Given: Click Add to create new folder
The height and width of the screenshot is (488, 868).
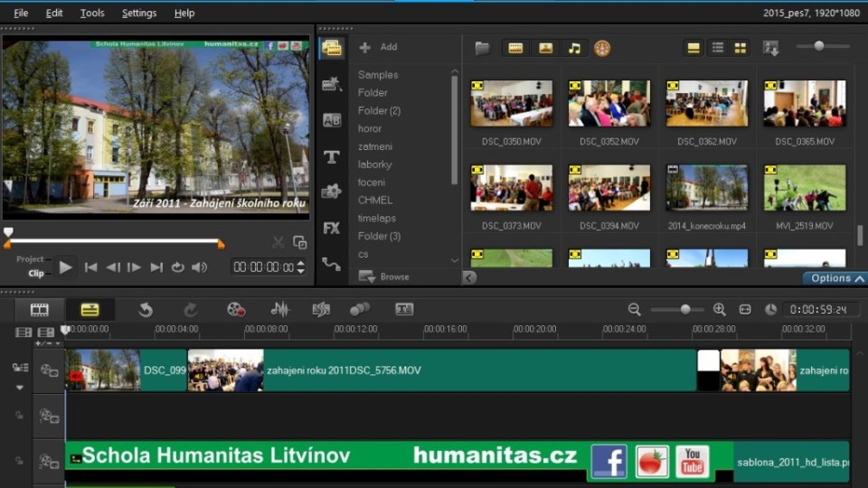Looking at the screenshot, I should coord(379,47).
